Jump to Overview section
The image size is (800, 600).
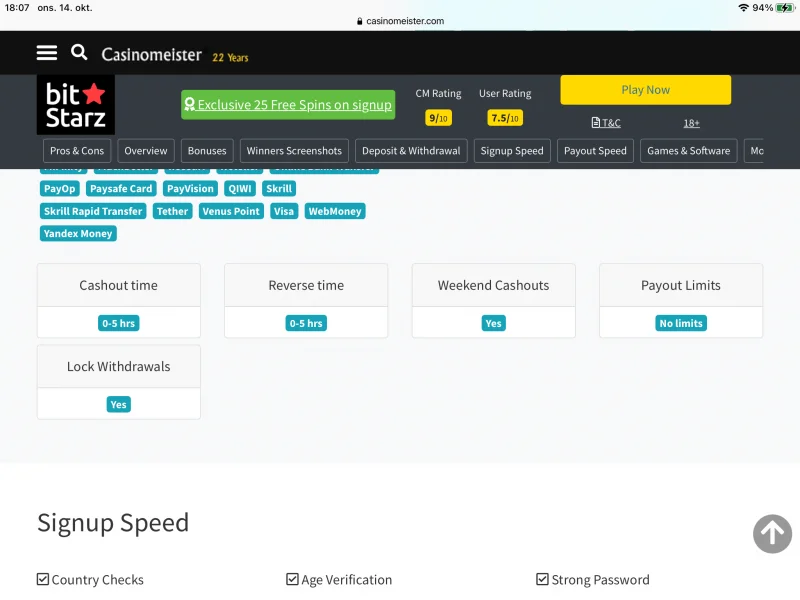pyautogui.click(x=145, y=151)
